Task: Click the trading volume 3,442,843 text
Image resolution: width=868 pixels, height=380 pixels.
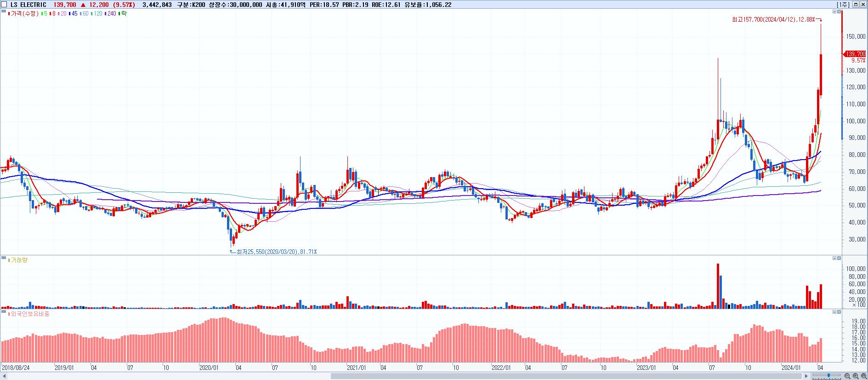Action: click(x=157, y=5)
